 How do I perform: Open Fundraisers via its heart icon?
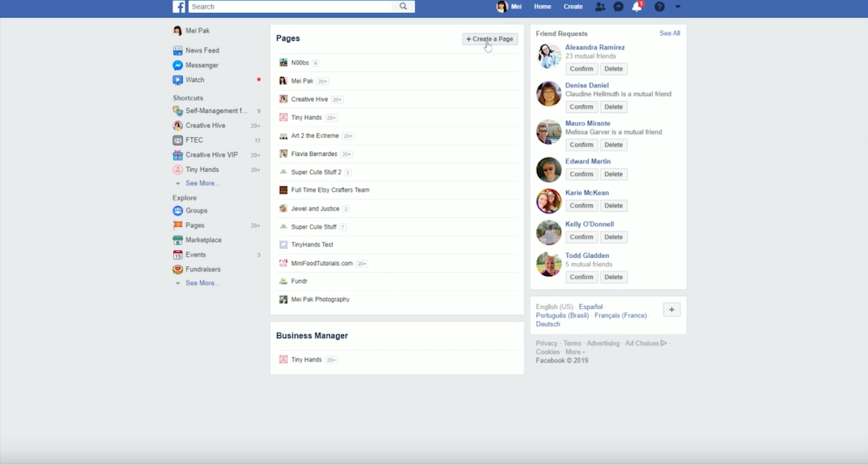177,269
